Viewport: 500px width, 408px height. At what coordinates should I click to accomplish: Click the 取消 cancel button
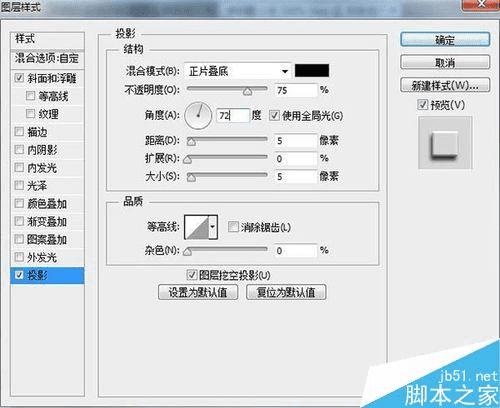445,62
